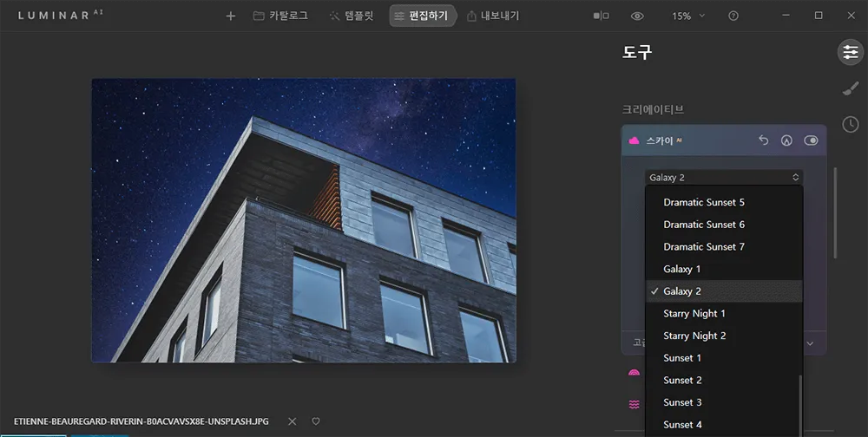This screenshot has height=437, width=868.
Task: Close the current image filename bar
Action: 293,421
